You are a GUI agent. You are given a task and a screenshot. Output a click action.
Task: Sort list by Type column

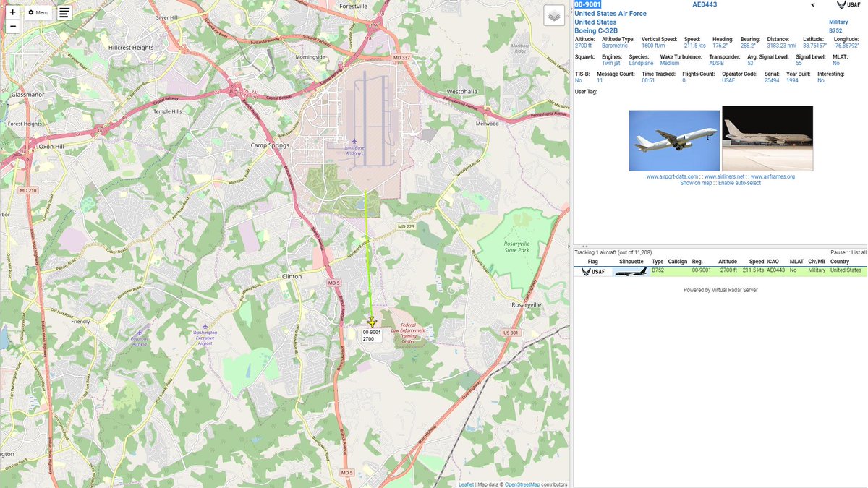click(658, 262)
